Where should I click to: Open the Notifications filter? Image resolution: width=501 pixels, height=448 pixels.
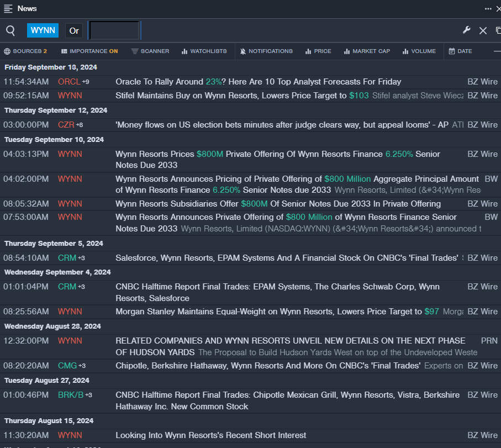click(x=266, y=51)
